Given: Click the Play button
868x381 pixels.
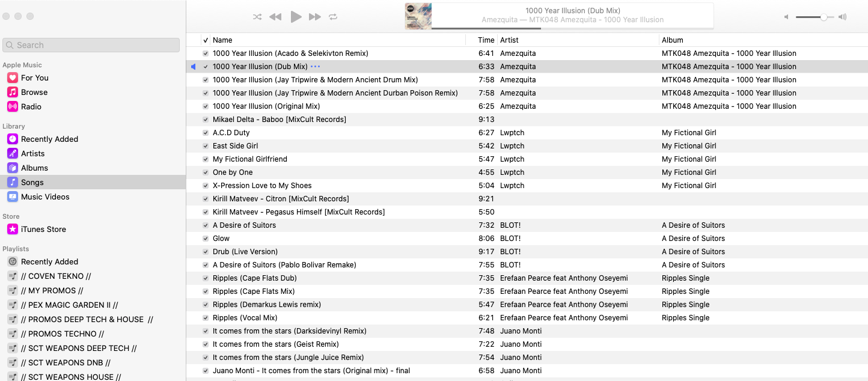Looking at the screenshot, I should coord(296,17).
